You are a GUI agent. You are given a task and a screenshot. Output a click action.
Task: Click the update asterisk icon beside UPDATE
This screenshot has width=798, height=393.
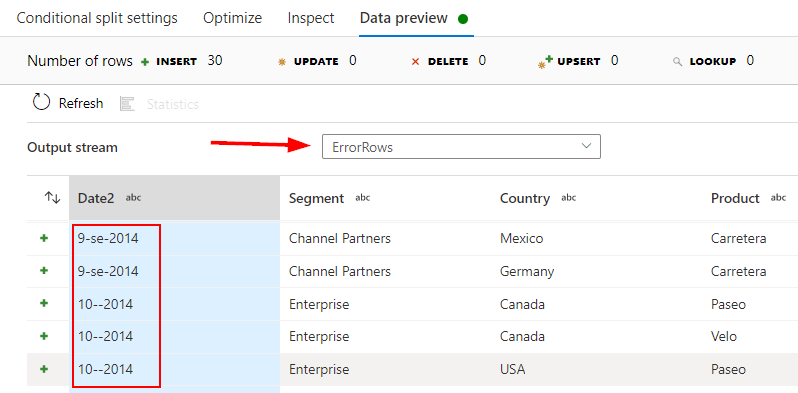[x=282, y=62]
